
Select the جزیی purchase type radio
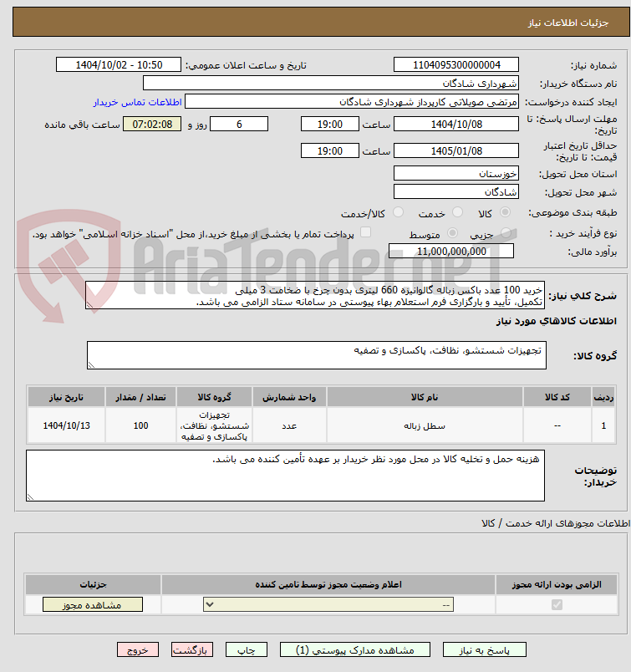pos(506,232)
